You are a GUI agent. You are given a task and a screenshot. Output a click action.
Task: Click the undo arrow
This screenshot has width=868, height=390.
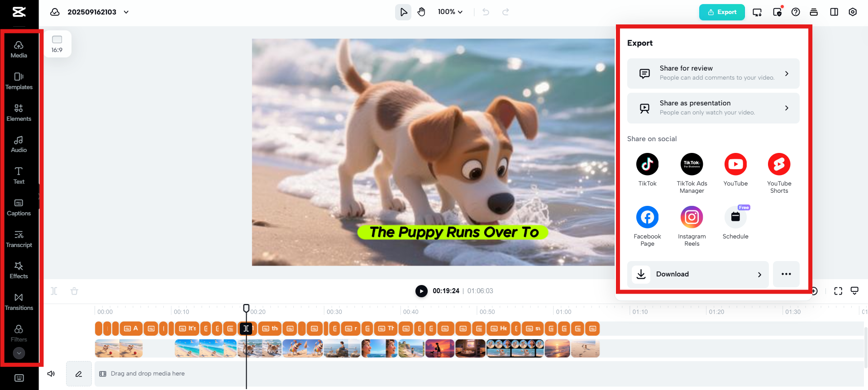coord(486,12)
